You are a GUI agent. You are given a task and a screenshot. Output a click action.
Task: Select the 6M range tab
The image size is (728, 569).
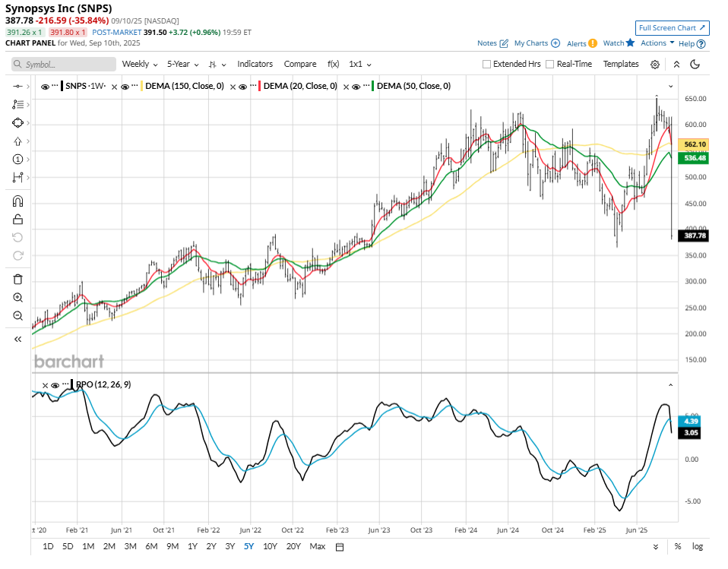tap(151, 547)
